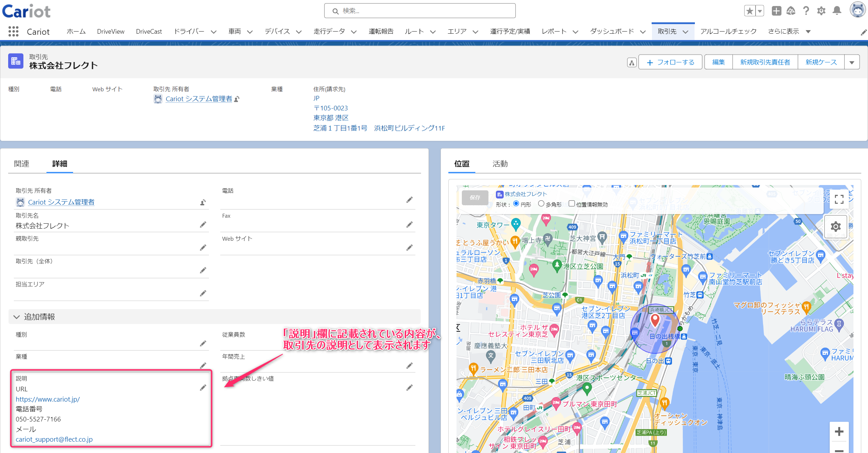Open the billing address link 芝浦１丁目

[x=379, y=128]
